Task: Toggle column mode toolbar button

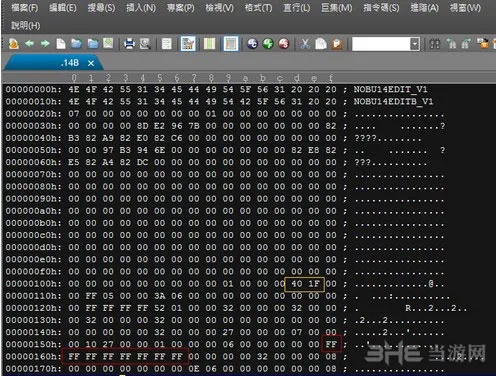Action: pos(209,44)
